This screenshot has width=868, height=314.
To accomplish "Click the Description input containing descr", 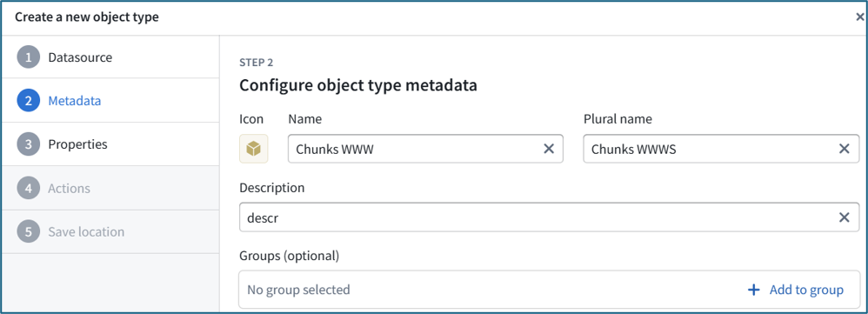I will point(549,217).
